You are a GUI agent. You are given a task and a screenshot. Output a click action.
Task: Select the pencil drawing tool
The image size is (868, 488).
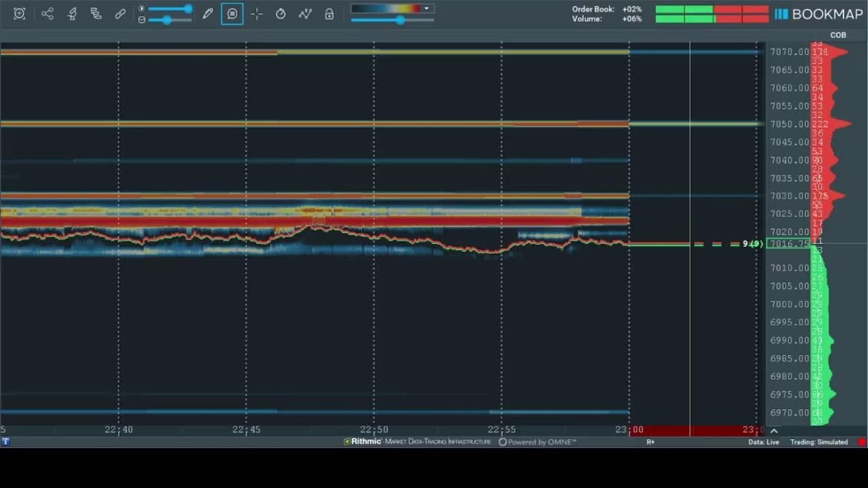pos(208,13)
